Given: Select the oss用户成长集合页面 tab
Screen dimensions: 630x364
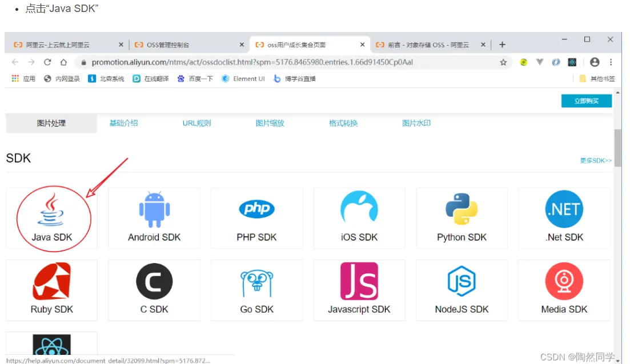Looking at the screenshot, I should point(310,45).
